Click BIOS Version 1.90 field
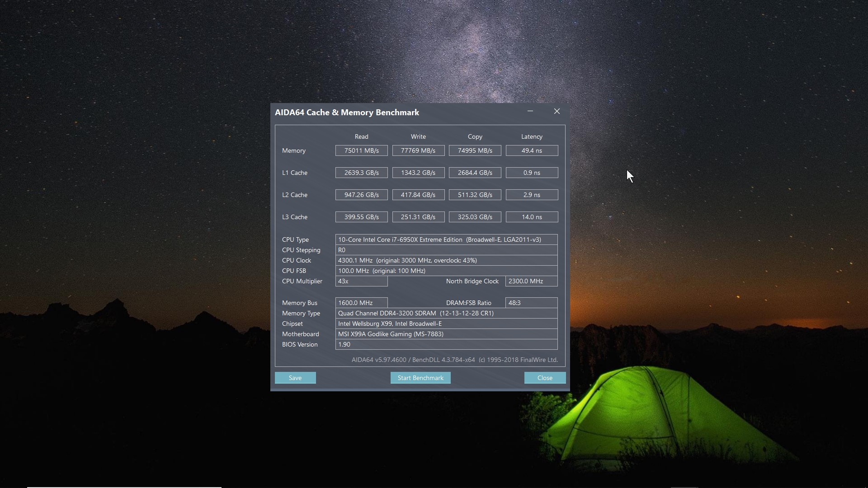The image size is (868, 488). tap(446, 344)
